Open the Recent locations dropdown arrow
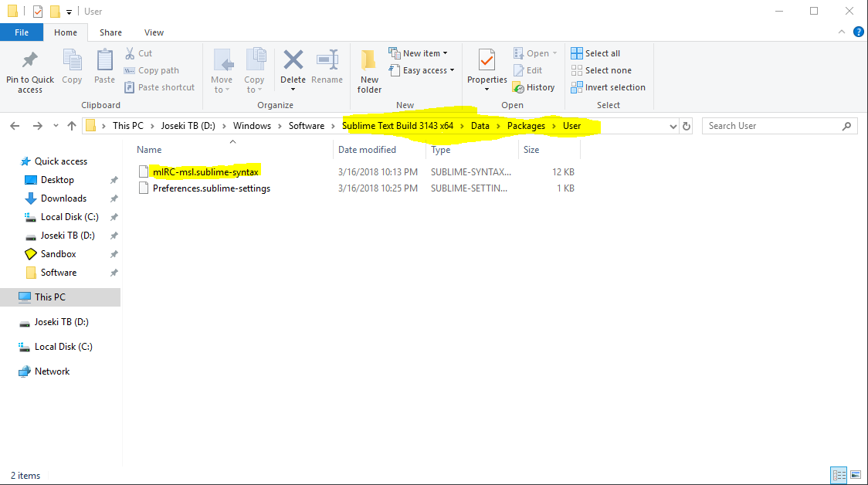868x485 pixels. tap(56, 126)
